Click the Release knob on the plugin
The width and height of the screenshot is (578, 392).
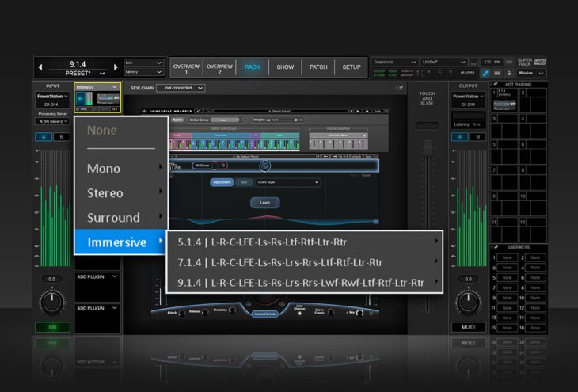pyautogui.click(x=205, y=312)
